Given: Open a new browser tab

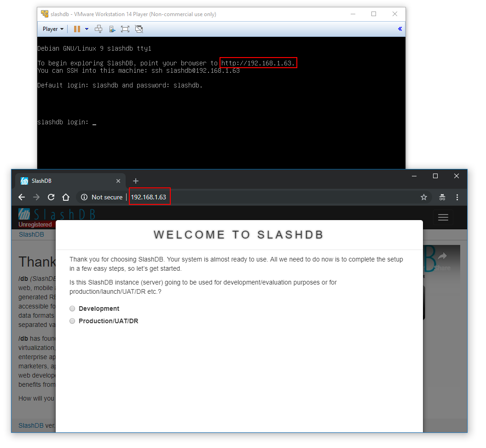Looking at the screenshot, I should pyautogui.click(x=135, y=181).
